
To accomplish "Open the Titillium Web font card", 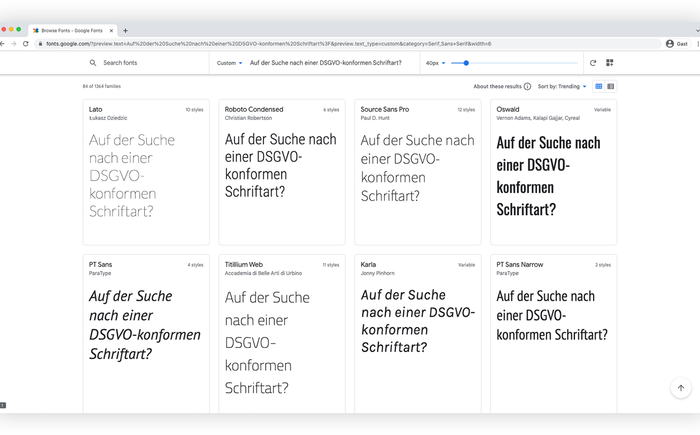I will [x=282, y=334].
